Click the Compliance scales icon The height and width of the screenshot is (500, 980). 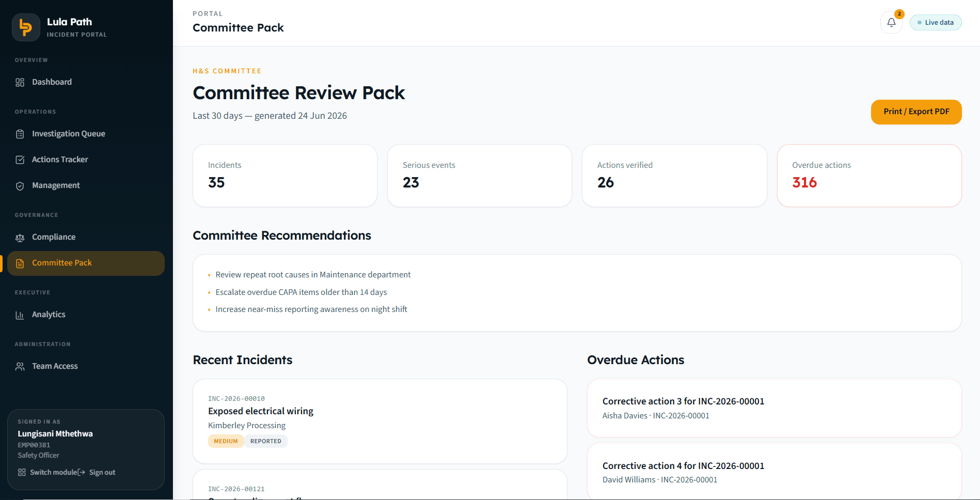[20, 238]
